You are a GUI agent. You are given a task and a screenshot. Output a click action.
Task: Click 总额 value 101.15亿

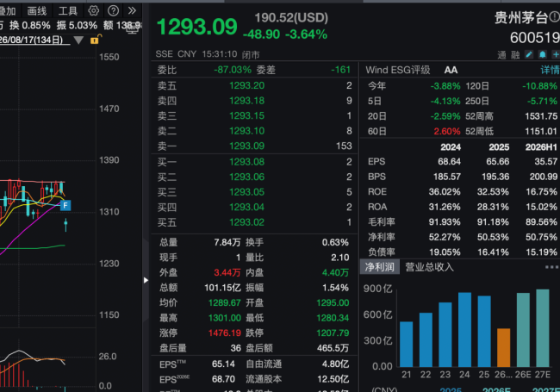(x=222, y=288)
